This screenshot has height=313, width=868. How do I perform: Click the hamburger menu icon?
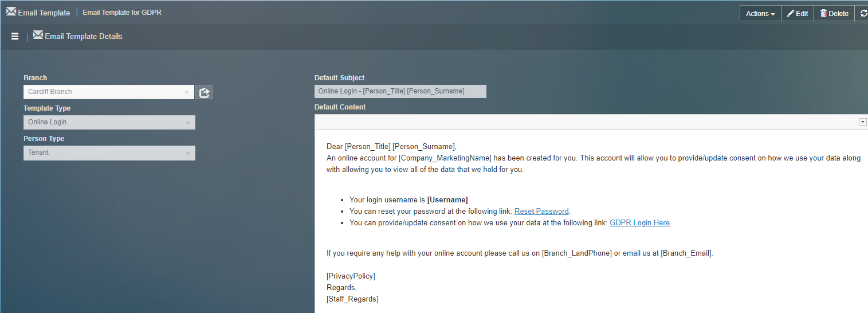coord(15,36)
